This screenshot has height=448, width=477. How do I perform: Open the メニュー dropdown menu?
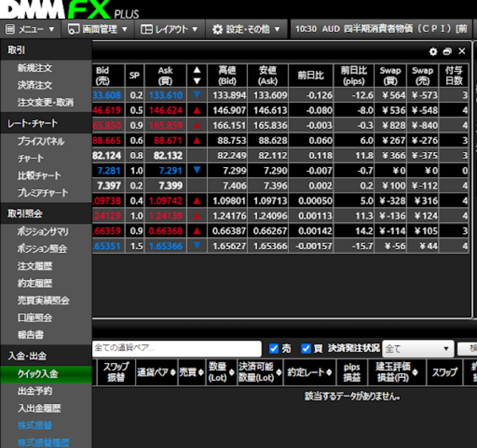coord(30,29)
